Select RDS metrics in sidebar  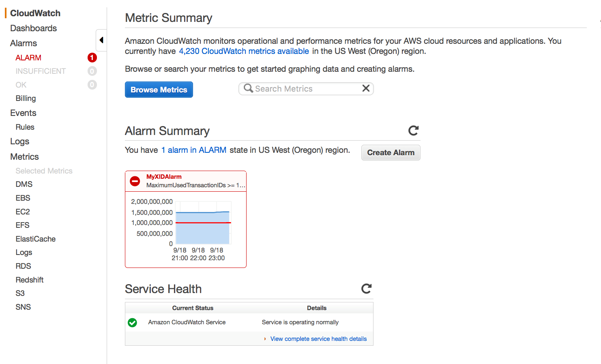click(x=23, y=266)
